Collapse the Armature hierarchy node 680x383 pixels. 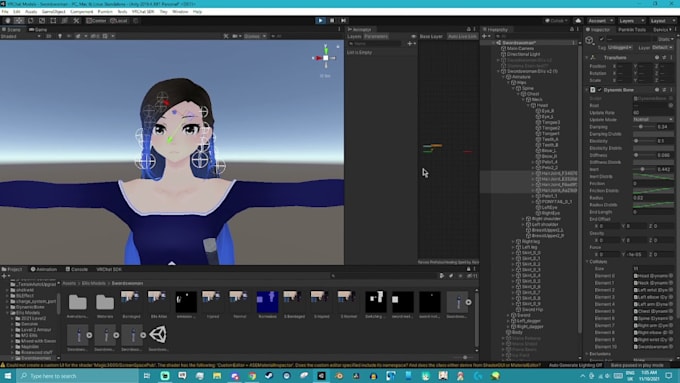pyautogui.click(x=503, y=77)
